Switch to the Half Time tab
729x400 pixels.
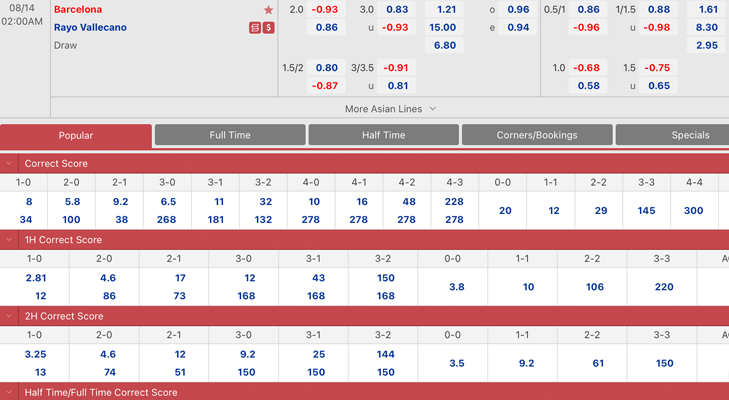[x=384, y=135]
